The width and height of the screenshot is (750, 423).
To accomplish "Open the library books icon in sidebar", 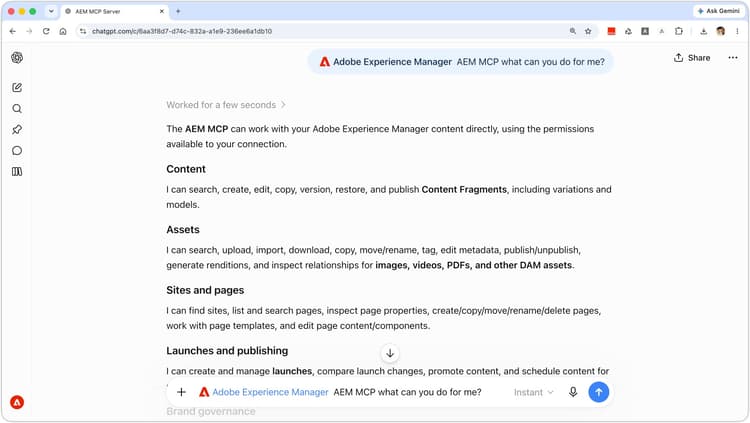I will point(17,172).
